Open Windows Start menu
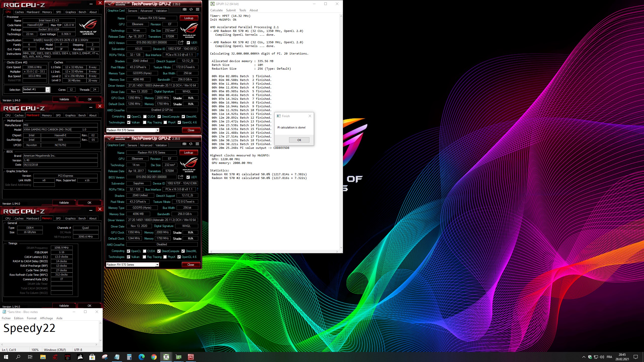Image resolution: width=644 pixels, height=362 pixels. click(6, 357)
